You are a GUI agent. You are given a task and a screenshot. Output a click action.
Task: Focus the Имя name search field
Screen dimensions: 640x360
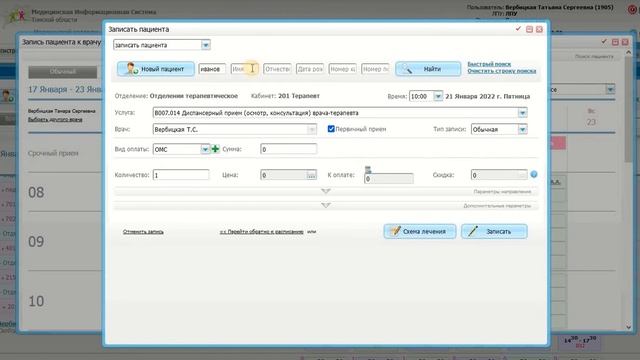(x=245, y=69)
